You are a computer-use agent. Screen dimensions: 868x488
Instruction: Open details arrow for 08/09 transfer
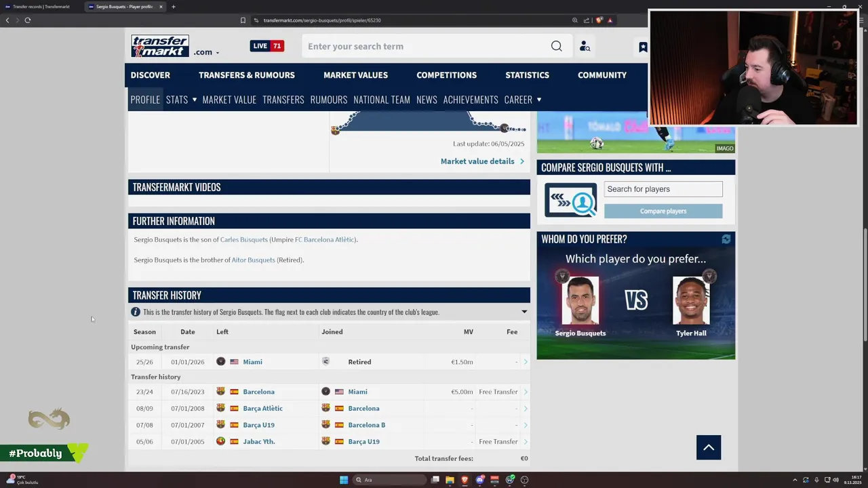pos(526,409)
